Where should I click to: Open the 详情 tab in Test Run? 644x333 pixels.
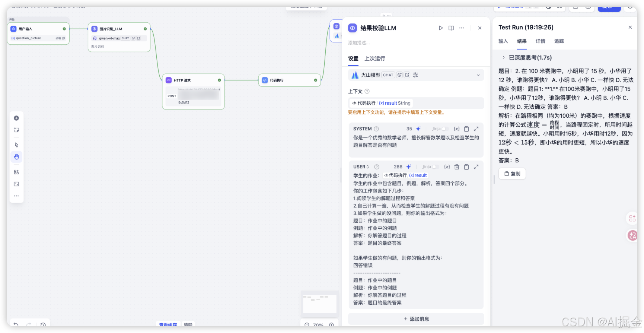(x=541, y=41)
